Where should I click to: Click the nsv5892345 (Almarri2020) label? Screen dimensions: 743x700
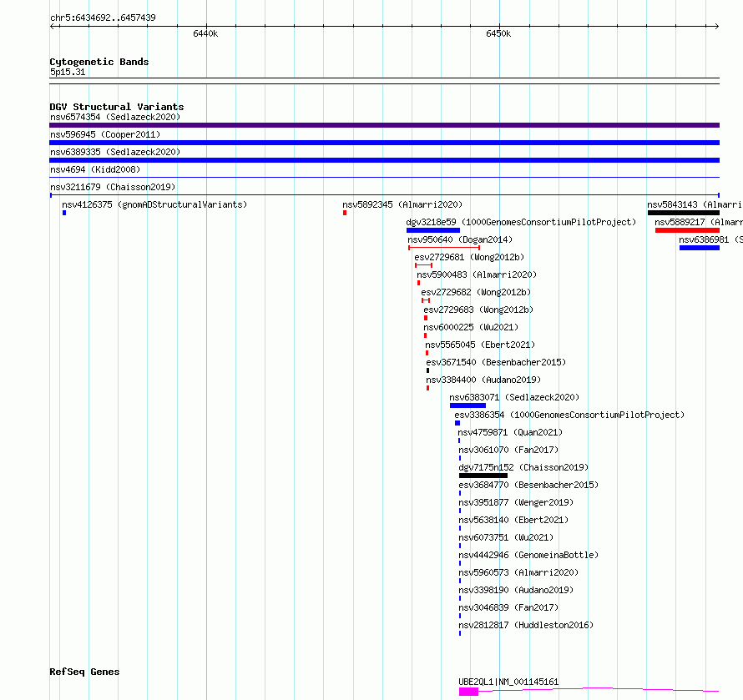pyautogui.click(x=402, y=204)
